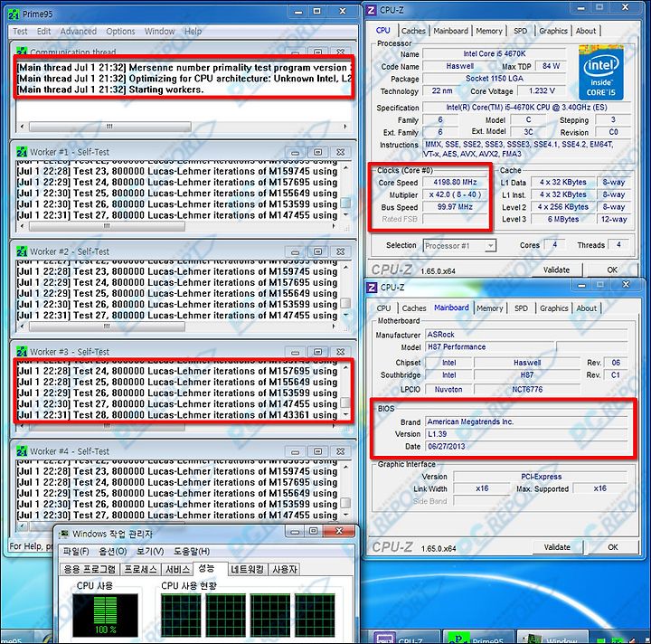Open the 도움말(H) menu in Task Manager
The height and width of the screenshot is (644, 651).
[192, 552]
